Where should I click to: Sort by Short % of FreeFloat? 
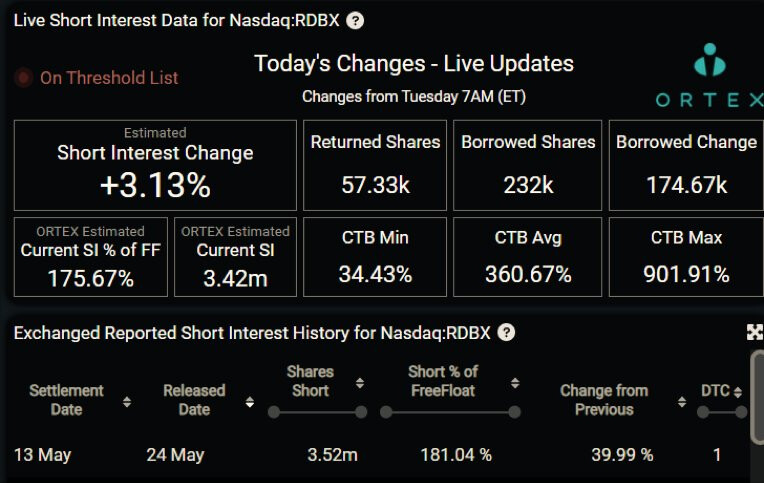click(x=515, y=383)
